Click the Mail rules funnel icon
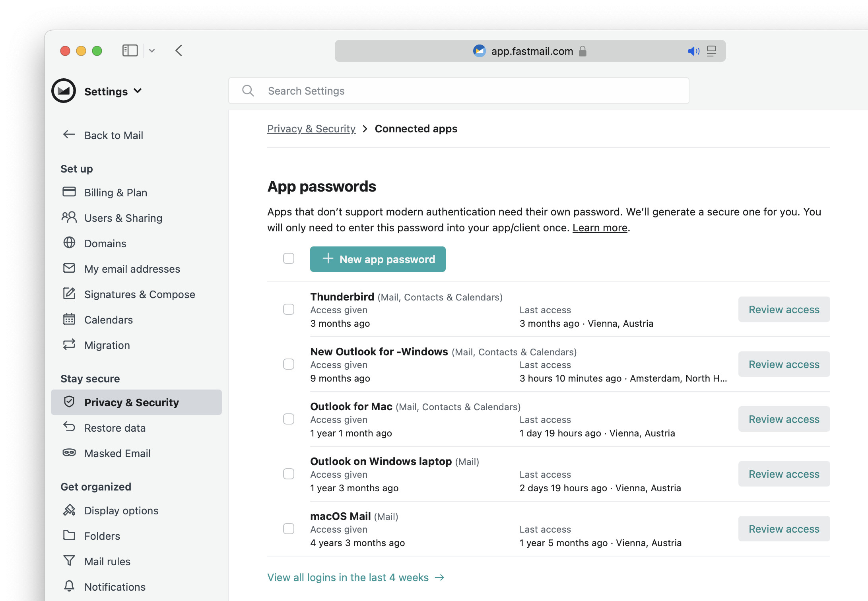 (x=69, y=560)
